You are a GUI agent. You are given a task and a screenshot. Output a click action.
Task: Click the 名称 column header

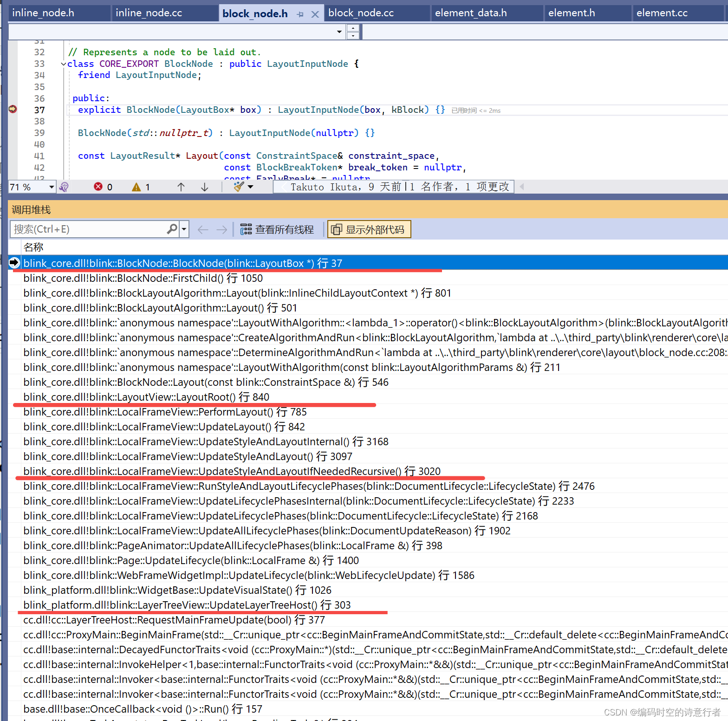coord(33,247)
